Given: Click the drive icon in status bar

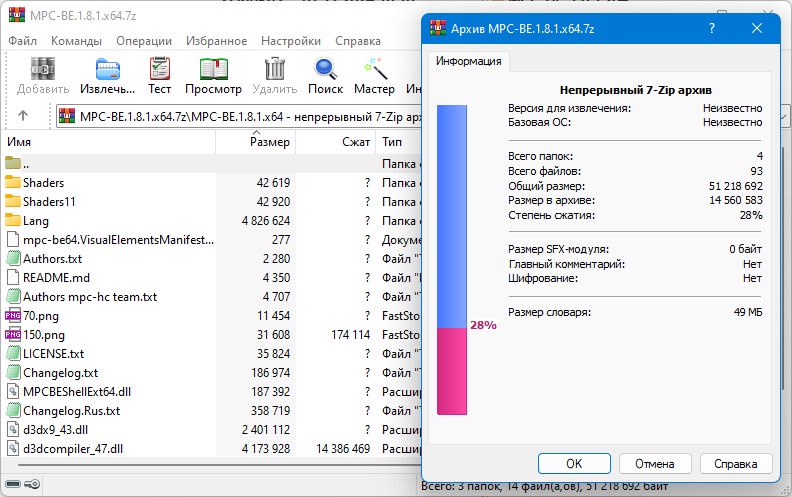Looking at the screenshot, I should (x=13, y=484).
